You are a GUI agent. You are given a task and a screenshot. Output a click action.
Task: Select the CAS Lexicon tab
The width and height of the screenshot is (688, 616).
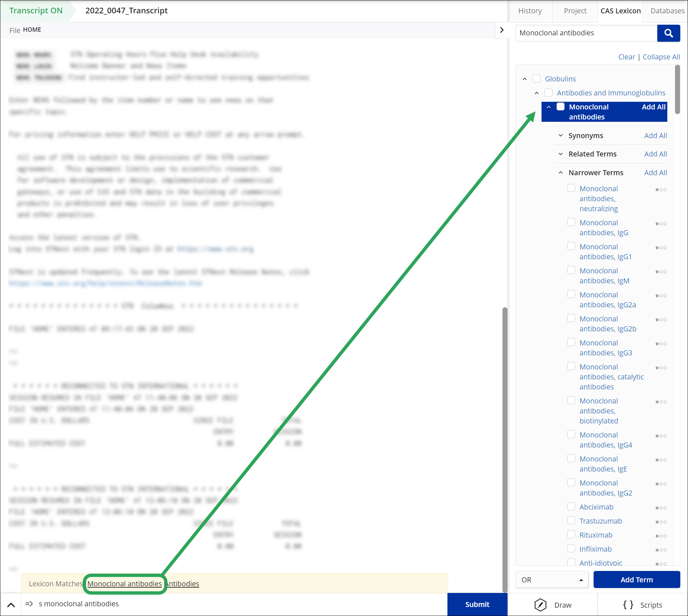tap(620, 11)
